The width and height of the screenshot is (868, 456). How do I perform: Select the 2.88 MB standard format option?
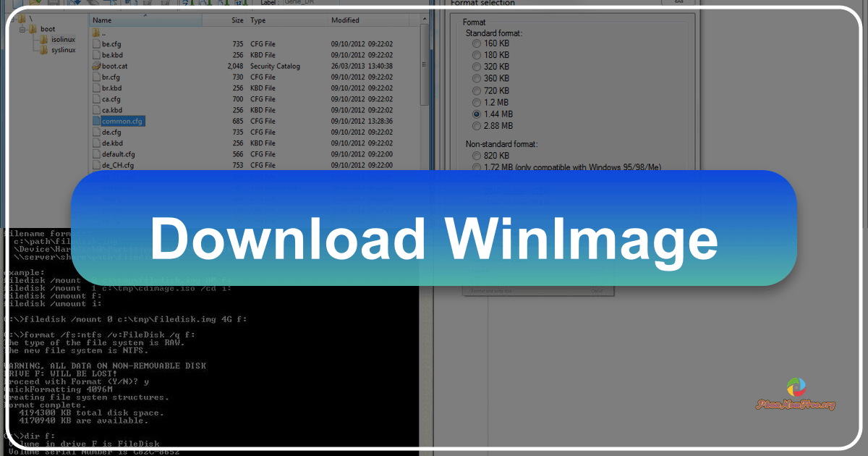pos(476,125)
